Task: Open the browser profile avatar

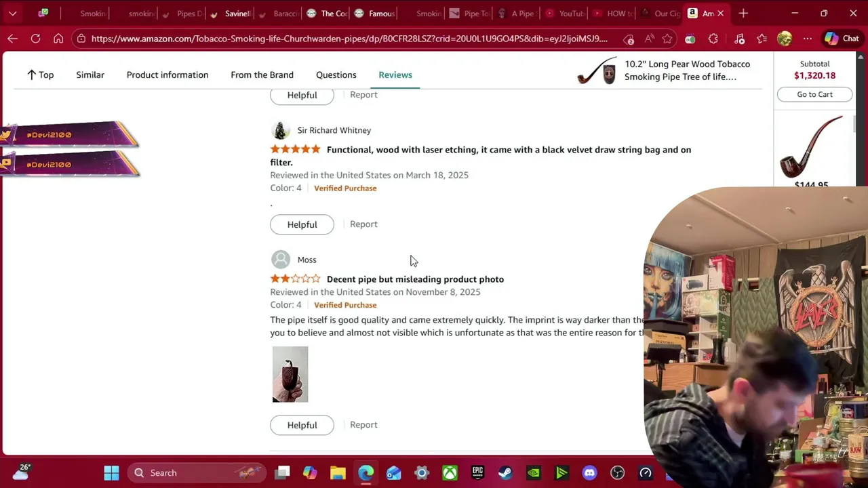Action: tap(785, 39)
